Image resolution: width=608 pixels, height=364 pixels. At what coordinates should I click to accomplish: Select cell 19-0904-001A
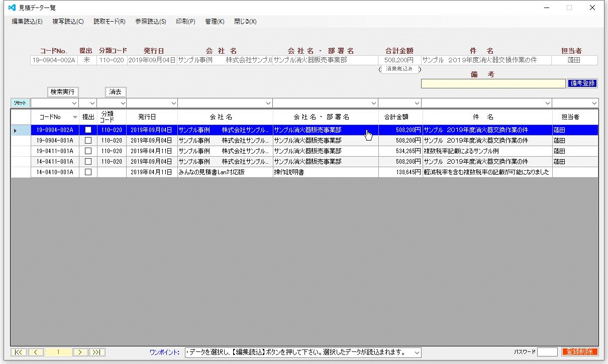click(55, 141)
